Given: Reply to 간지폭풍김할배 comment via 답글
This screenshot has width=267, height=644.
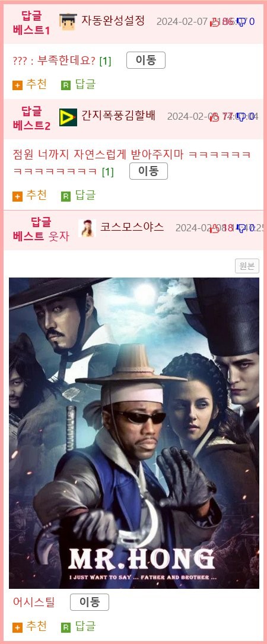Looking at the screenshot, I should pyautogui.click(x=78, y=196).
